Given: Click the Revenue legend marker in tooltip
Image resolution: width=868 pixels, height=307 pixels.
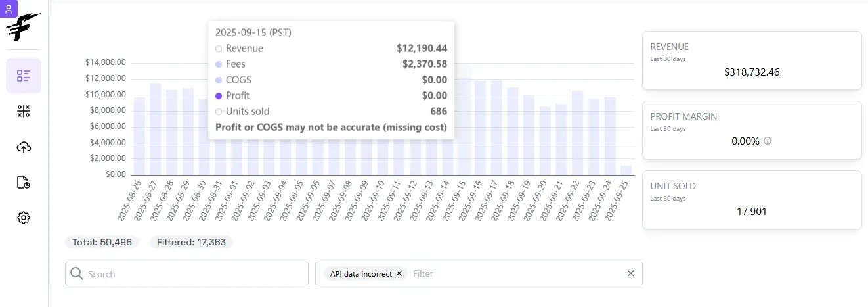Looking at the screenshot, I should (219, 49).
